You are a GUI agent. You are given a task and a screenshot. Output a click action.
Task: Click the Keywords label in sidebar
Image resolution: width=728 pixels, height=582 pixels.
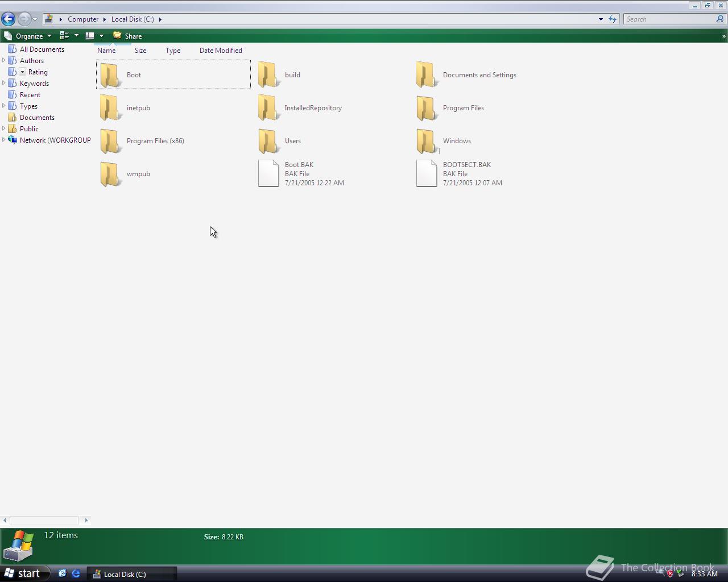coord(34,84)
